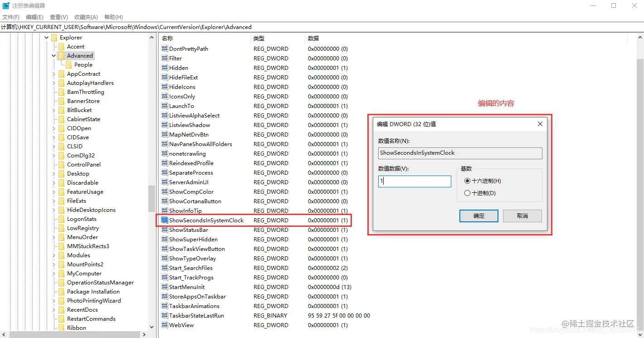Click the DWORD icon beside LaunchTo

165,106
